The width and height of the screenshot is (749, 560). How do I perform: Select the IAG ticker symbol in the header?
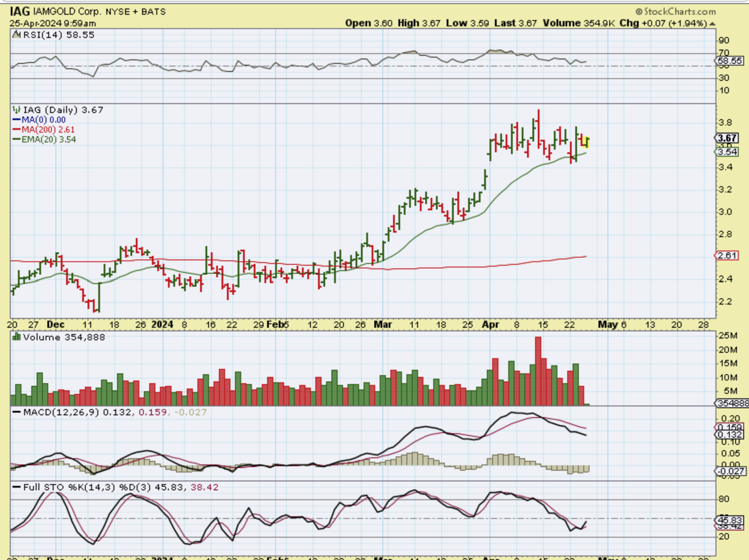(x=20, y=11)
